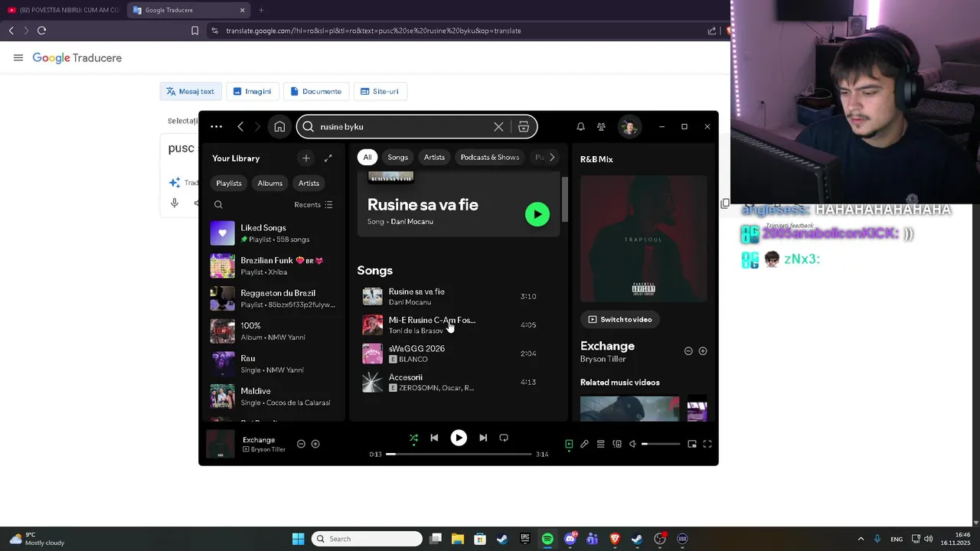Expand Your Library to full view
Image resolution: width=980 pixels, height=551 pixels.
click(328, 158)
